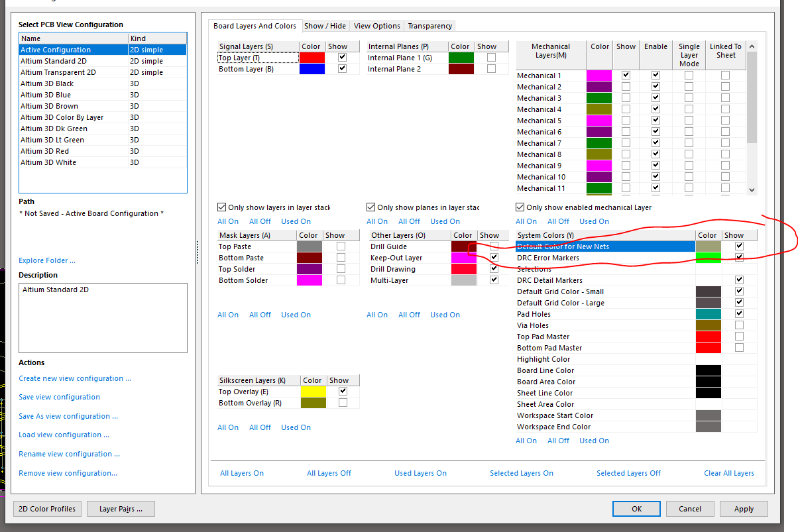This screenshot has height=532, width=798.
Task: Change Keep-Out Layer magenta color
Action: pos(463,258)
